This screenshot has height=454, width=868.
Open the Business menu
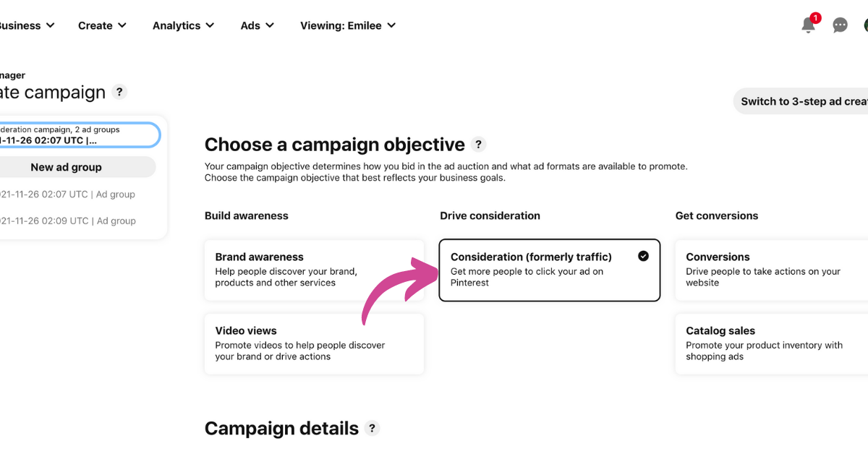[x=26, y=25]
